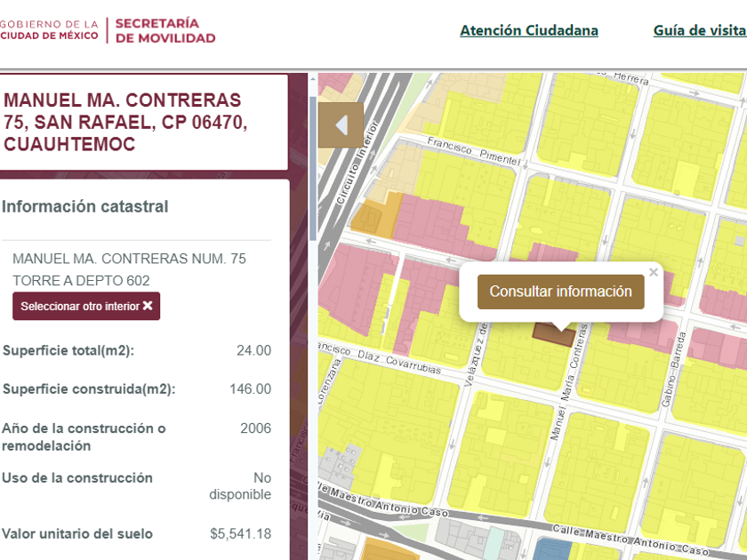The width and height of the screenshot is (747, 560).
Task: Click the Valor unitario del suelo value $5,541.18
Action: click(241, 534)
